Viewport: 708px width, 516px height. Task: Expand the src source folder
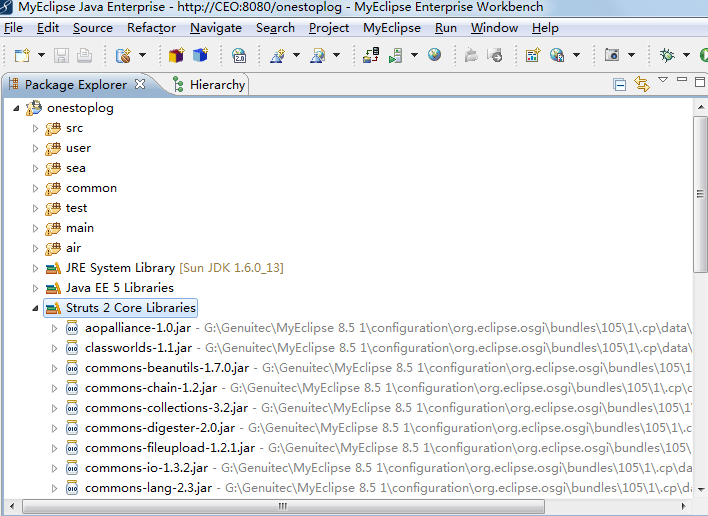click(35, 129)
